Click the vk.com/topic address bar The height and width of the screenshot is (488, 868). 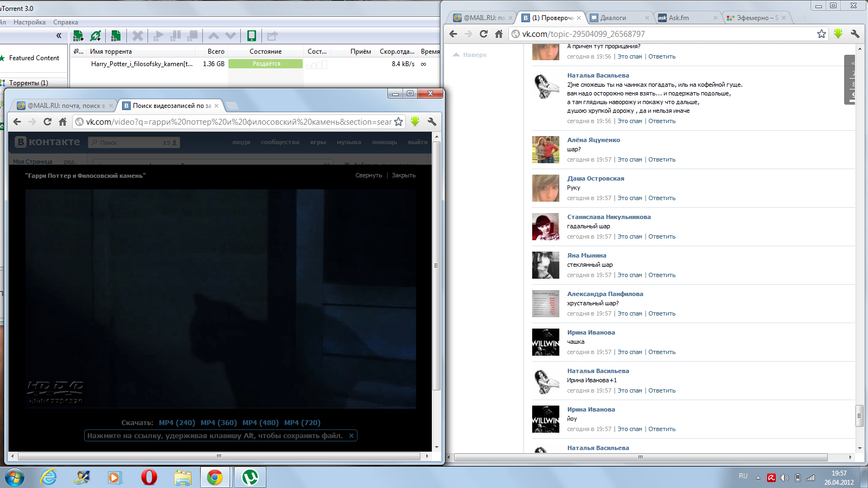(x=667, y=34)
